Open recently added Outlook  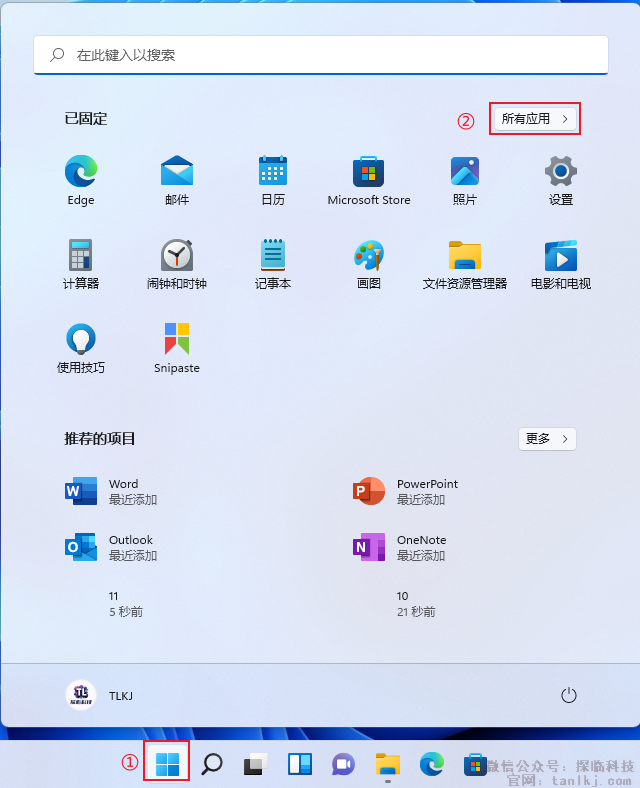click(x=112, y=547)
